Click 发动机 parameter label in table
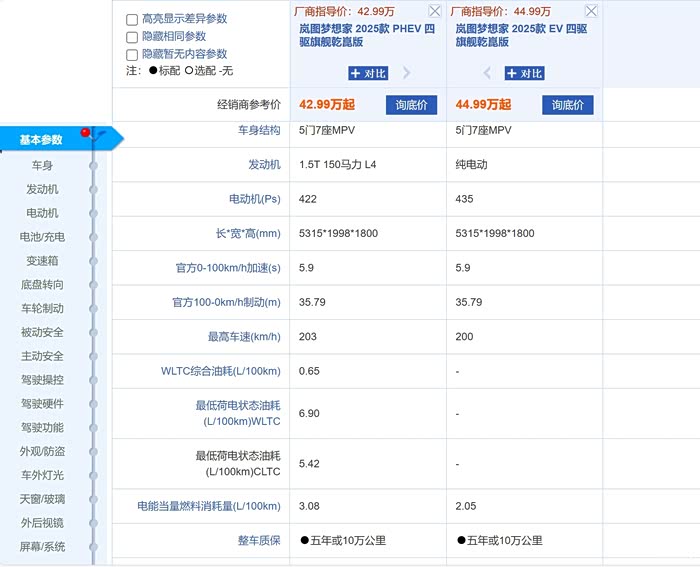 pyautogui.click(x=264, y=165)
